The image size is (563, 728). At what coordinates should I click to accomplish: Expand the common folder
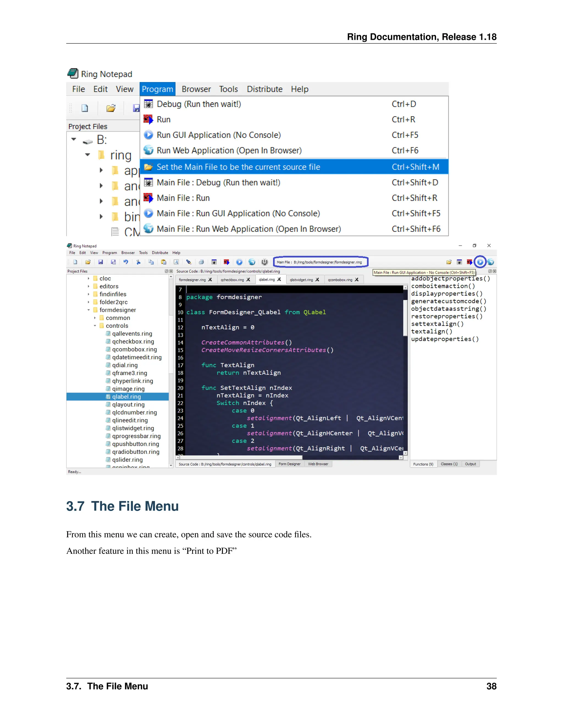95,318
